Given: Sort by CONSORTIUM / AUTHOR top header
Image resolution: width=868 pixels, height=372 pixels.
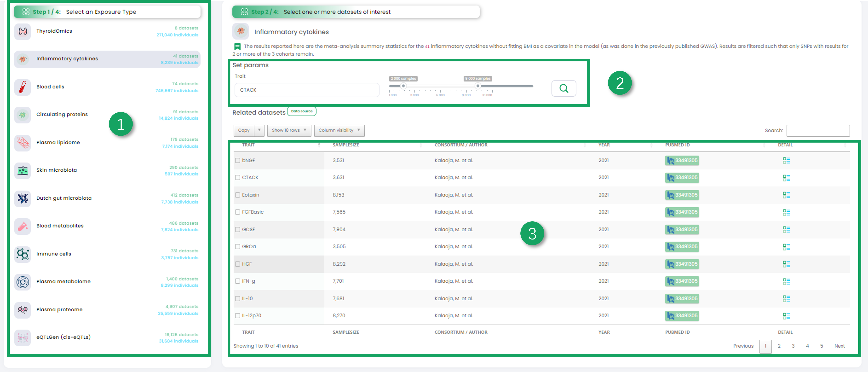Looking at the screenshot, I should pos(461,145).
